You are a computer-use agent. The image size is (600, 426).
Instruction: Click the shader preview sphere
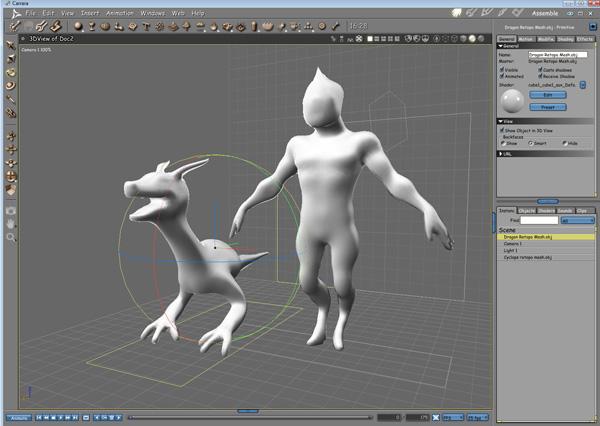[512, 101]
